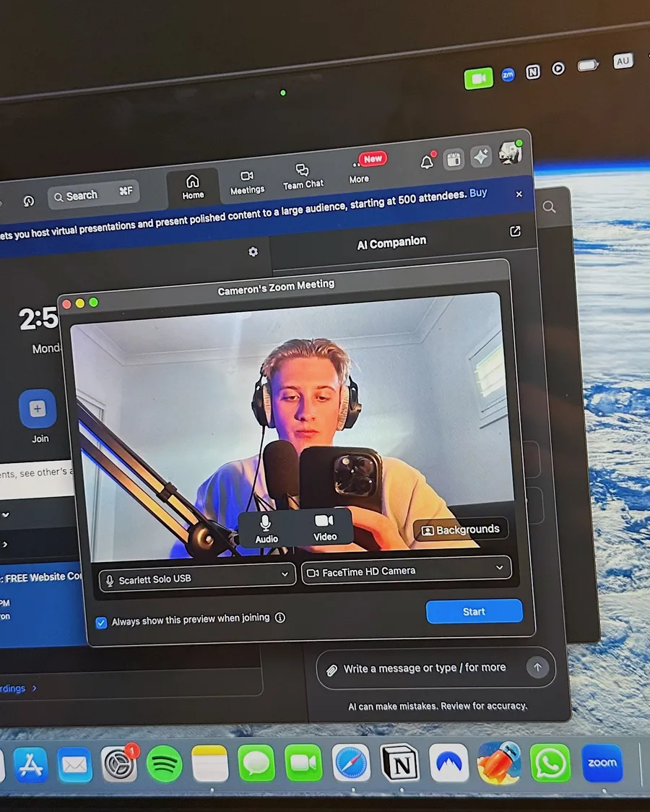Screen dimensions: 650x812
Task: Click the play circle menu bar icon
Action: (x=558, y=69)
